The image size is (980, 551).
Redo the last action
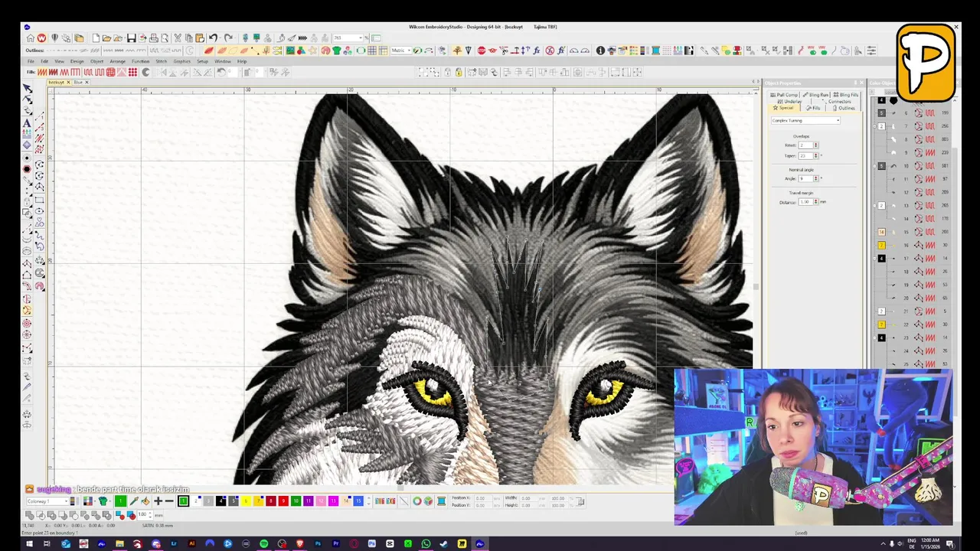click(228, 37)
